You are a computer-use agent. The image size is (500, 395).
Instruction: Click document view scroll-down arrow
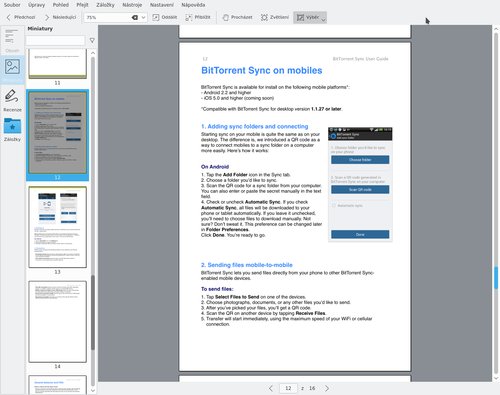click(x=496, y=378)
